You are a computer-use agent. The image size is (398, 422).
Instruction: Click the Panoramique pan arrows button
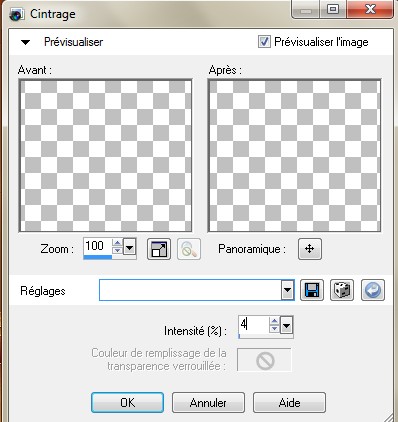pyautogui.click(x=310, y=249)
